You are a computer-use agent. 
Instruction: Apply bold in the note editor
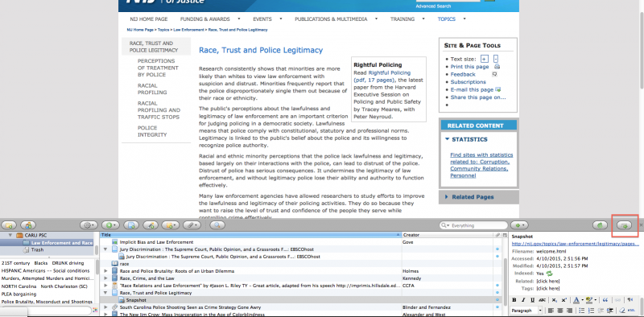point(514,300)
